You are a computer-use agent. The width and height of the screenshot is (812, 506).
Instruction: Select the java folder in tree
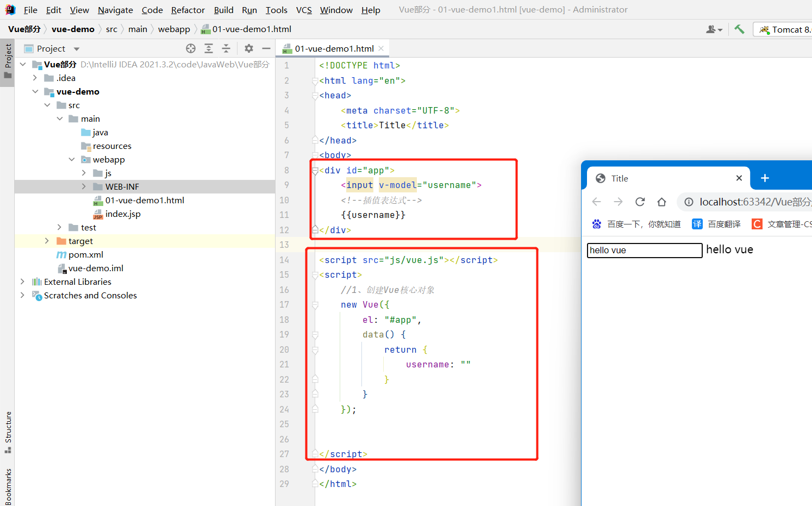pos(95,132)
